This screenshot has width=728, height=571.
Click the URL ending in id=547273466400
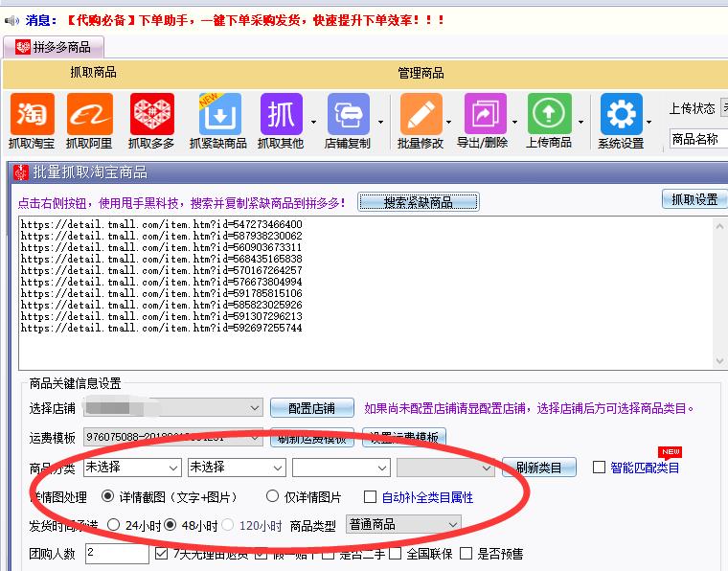(x=162, y=224)
